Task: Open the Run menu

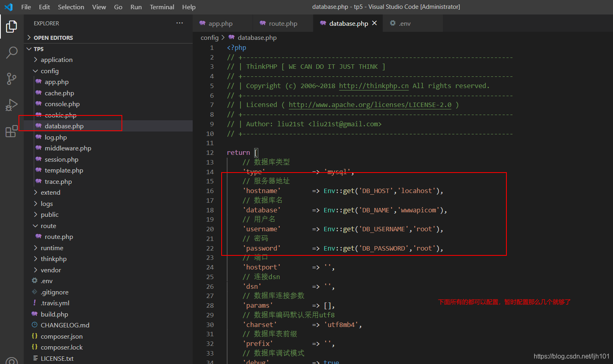Action: (136, 7)
